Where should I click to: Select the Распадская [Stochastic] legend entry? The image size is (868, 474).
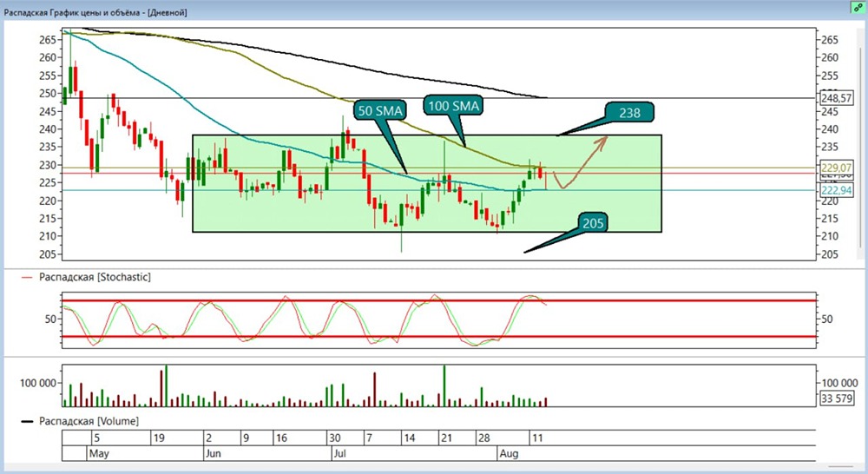tap(95, 277)
